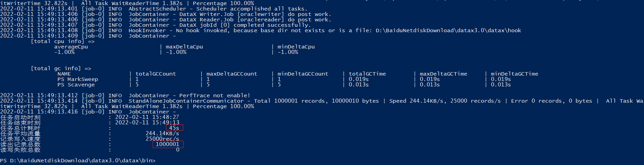644x165 pixels.
Task: Click the red-boxed 45s total elapsed time
Action: 174,128
